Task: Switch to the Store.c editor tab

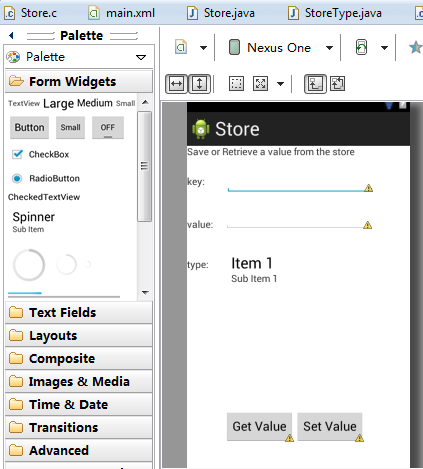Action: click(31, 13)
